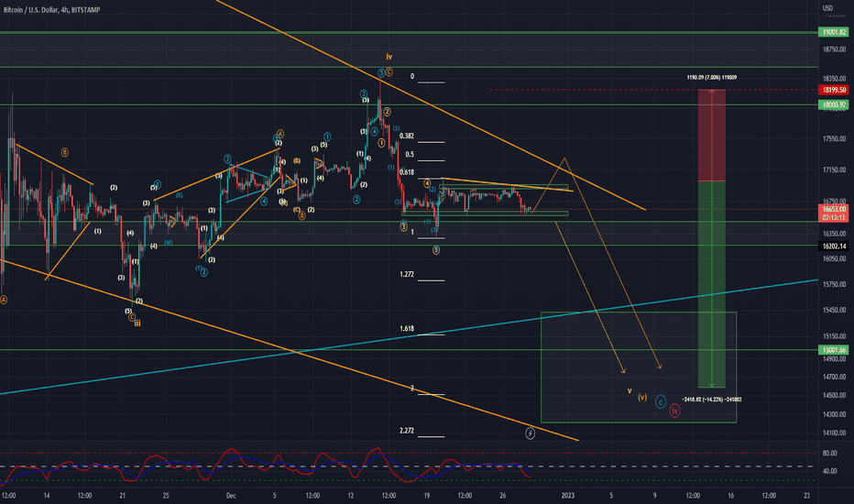Click the Fibonacci 0.618 level label
854x504 pixels.
point(407,172)
